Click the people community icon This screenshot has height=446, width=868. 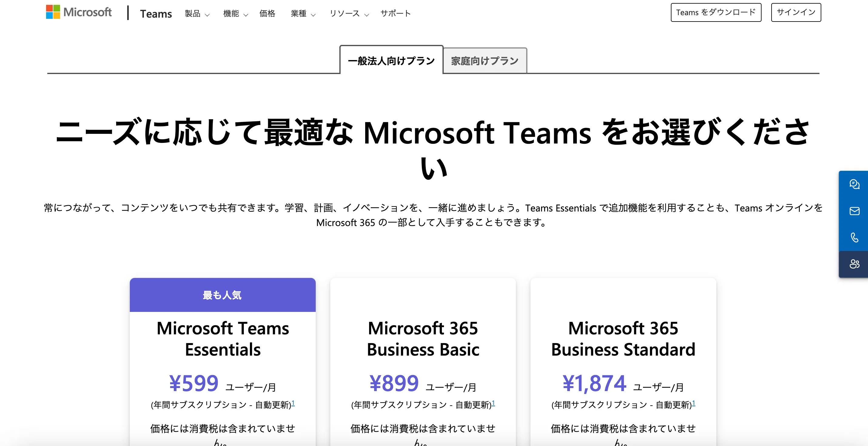854,264
